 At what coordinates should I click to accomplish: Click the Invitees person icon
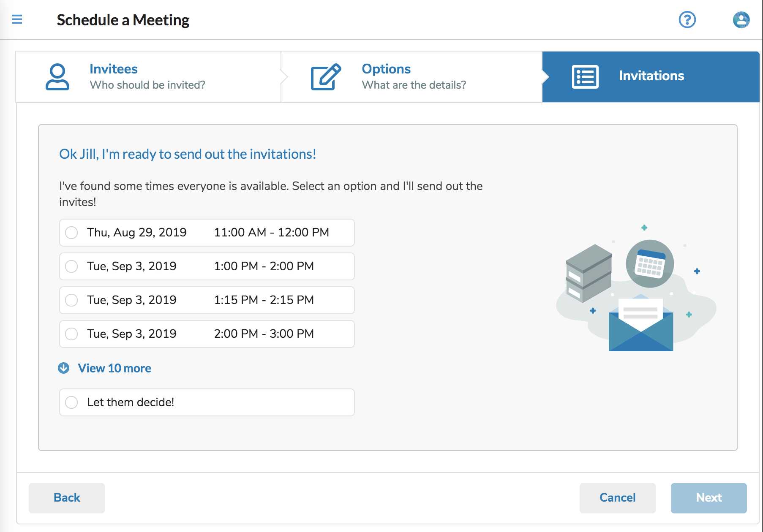(57, 77)
